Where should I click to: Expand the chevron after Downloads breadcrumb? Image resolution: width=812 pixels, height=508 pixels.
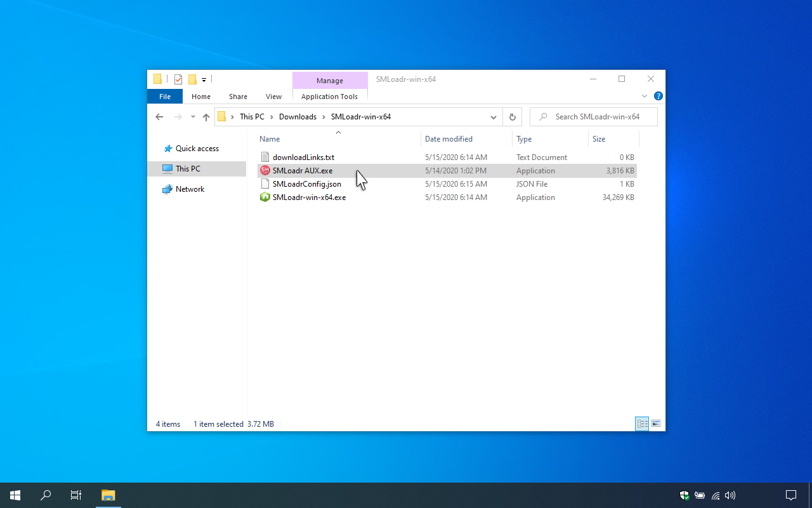324,117
